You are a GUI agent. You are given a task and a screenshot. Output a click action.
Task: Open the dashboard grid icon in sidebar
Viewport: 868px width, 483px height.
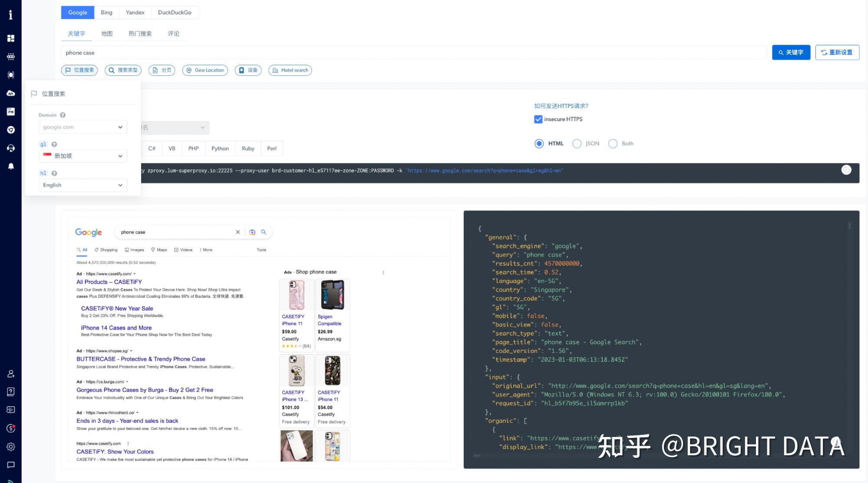coord(11,38)
